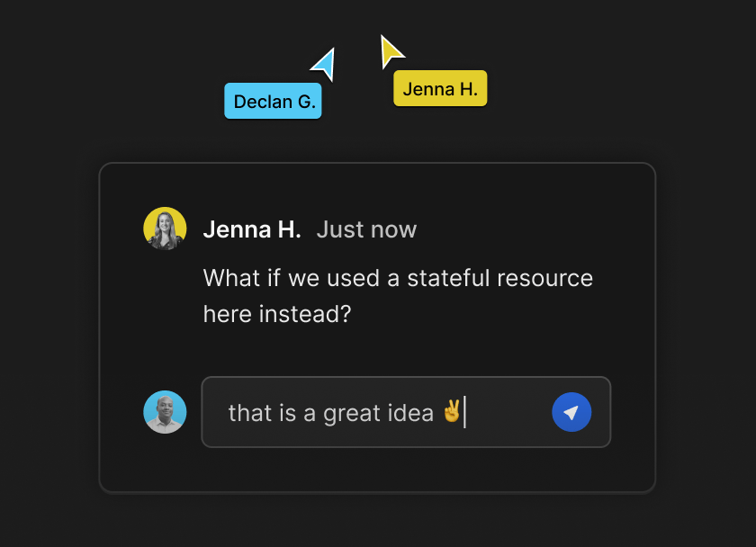Click the word great in the reply draft
The image size is (756, 547).
(x=352, y=414)
